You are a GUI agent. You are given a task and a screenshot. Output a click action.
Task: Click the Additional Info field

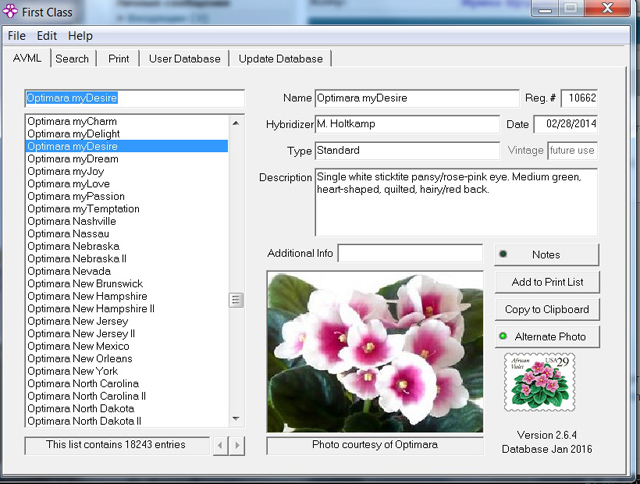coord(410,253)
